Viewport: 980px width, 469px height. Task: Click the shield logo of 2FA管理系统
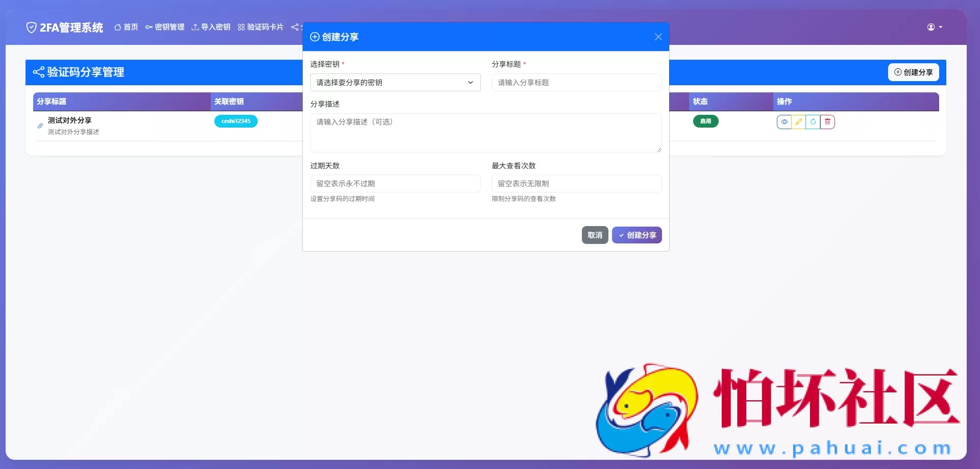[31, 27]
